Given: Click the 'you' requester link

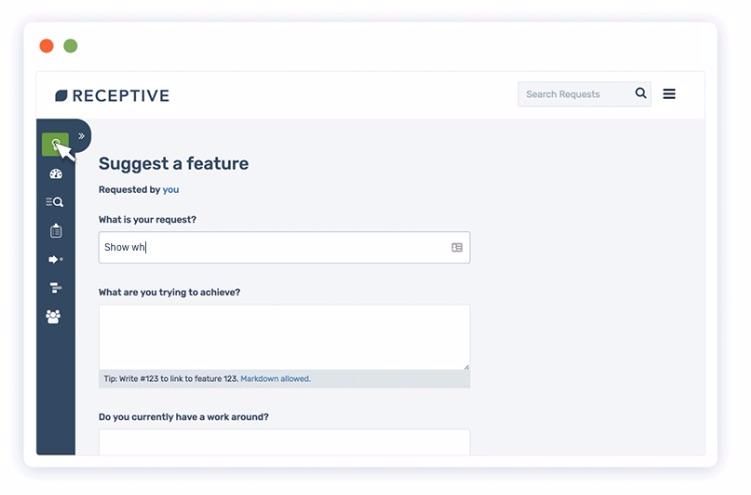Looking at the screenshot, I should pyautogui.click(x=173, y=192).
